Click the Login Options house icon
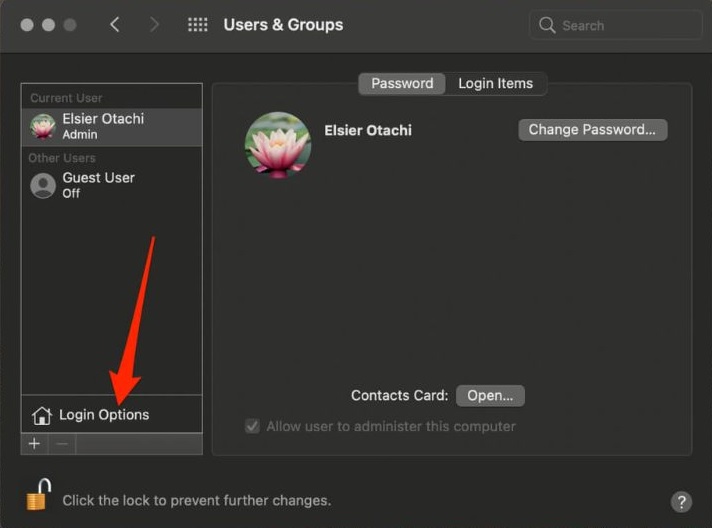The image size is (712, 528). pyautogui.click(x=41, y=415)
